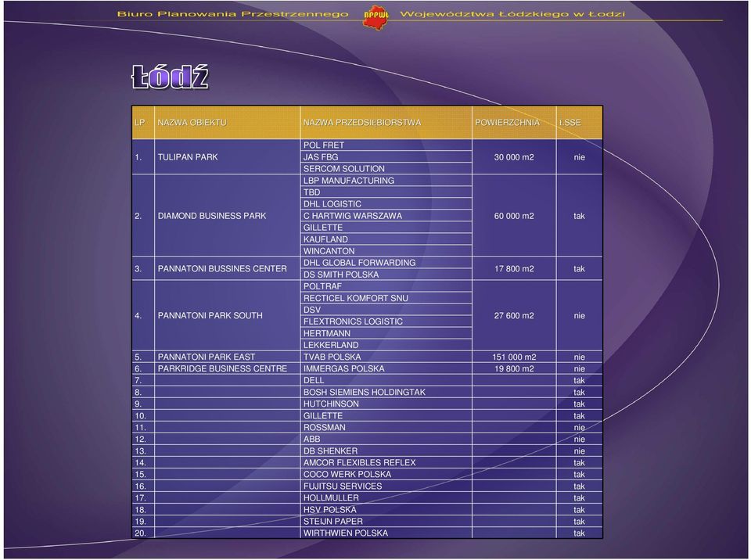Click the BPPWŁ red logo in header
This screenshot has width=751, height=560.
click(376, 16)
